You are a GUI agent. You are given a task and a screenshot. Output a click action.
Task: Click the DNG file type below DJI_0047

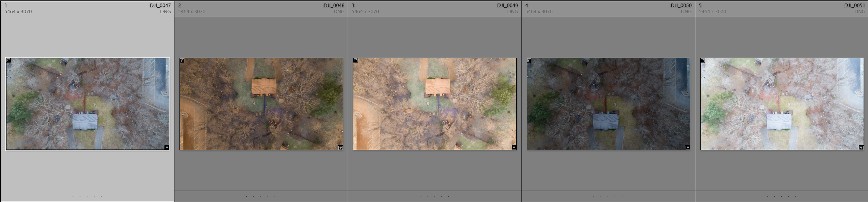[165, 12]
